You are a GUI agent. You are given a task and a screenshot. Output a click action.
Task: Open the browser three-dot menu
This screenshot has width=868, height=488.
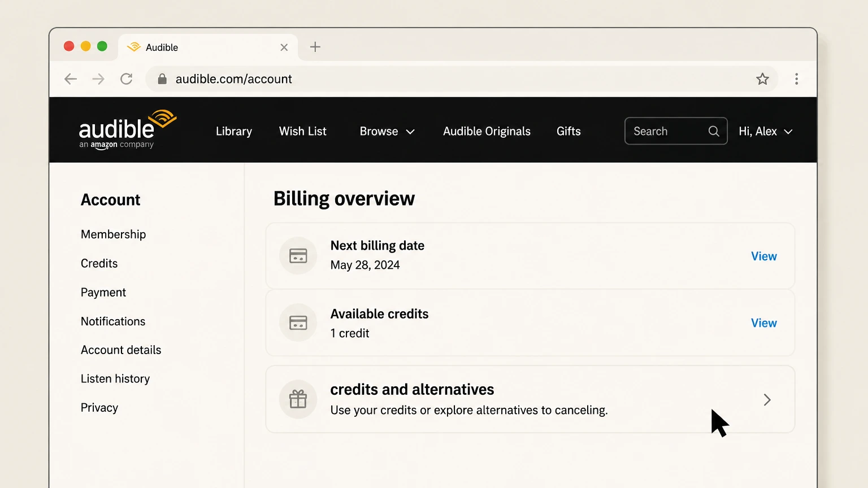[796, 79]
